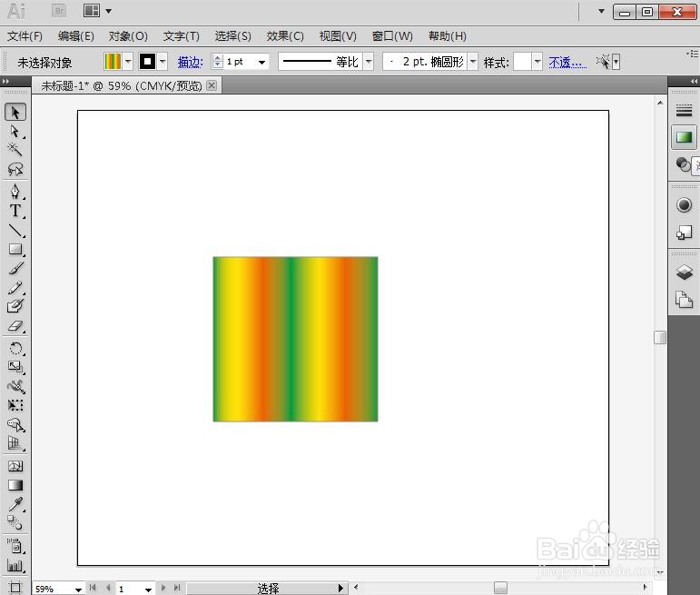
Task: Open the Artboards panel icon
Action: coord(684,300)
